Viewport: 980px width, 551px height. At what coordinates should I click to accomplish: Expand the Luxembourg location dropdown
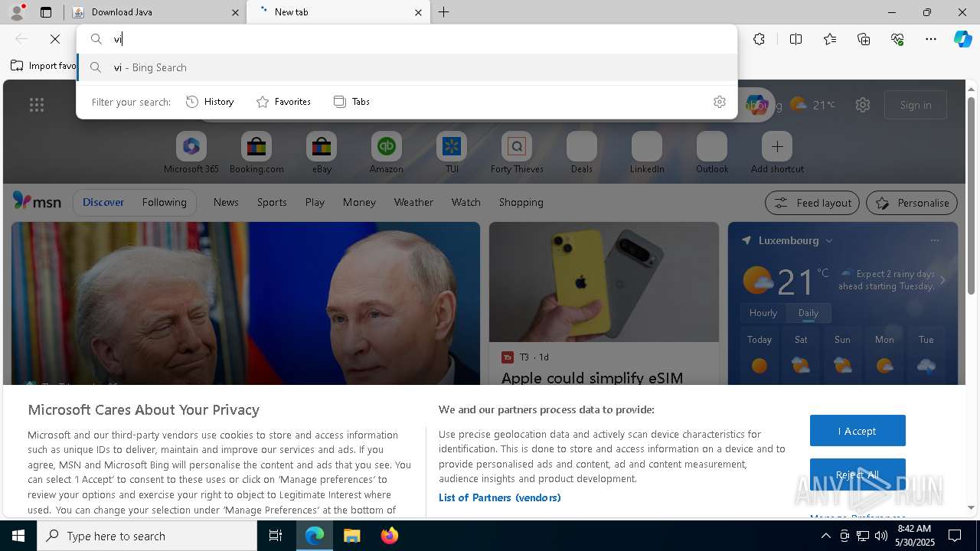(x=829, y=240)
